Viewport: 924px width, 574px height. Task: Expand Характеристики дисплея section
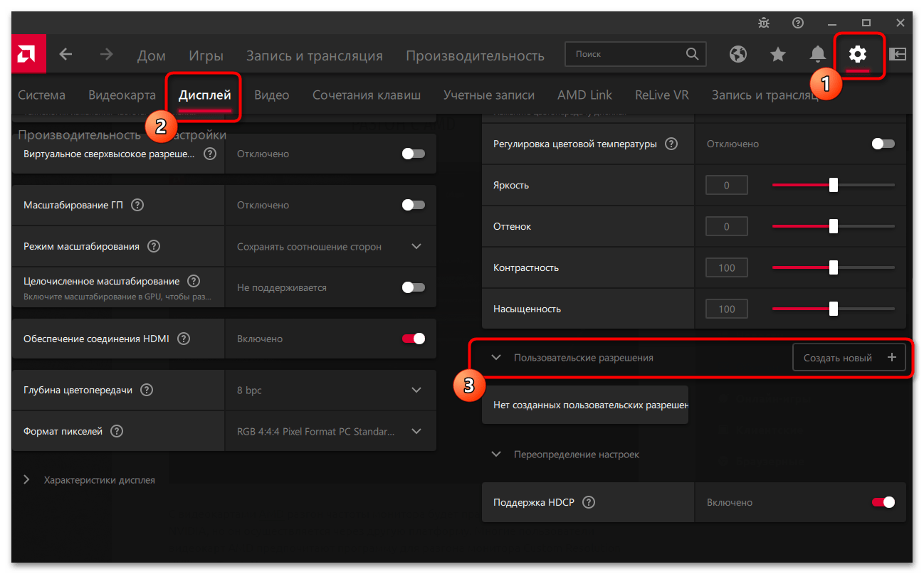point(26,479)
